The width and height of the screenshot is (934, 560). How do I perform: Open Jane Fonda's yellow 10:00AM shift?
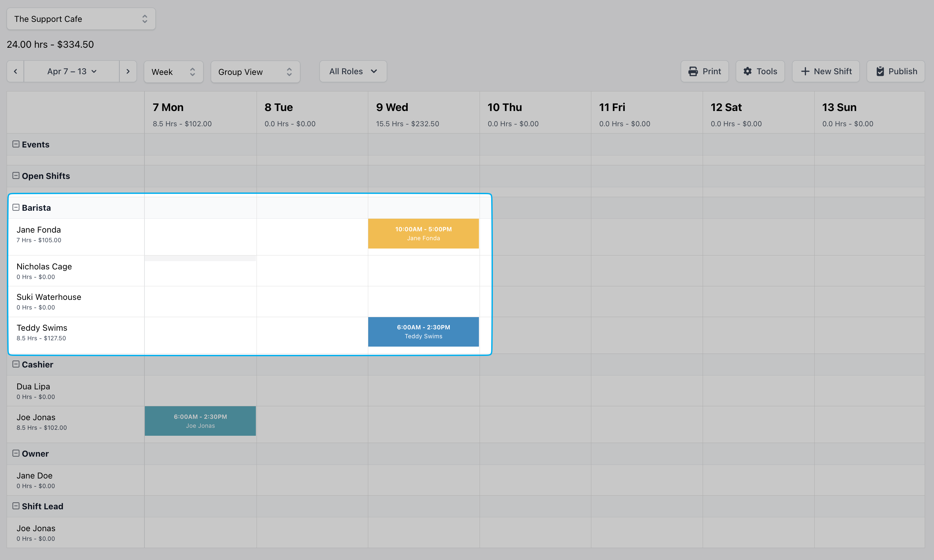[x=423, y=234]
